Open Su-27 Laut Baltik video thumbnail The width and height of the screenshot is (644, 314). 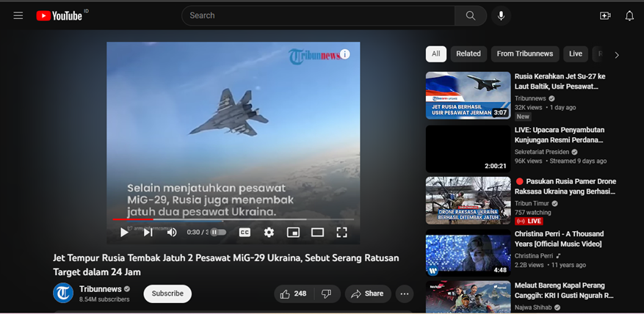pyautogui.click(x=468, y=95)
